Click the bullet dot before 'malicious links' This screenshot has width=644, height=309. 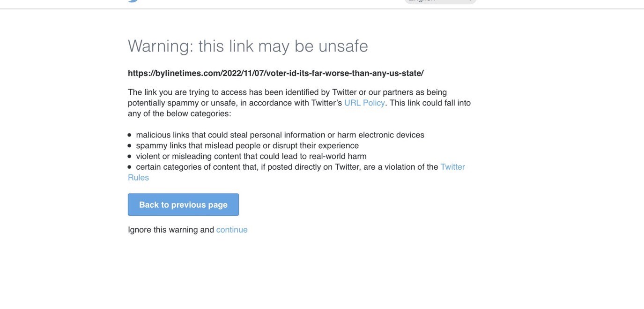[x=130, y=135]
